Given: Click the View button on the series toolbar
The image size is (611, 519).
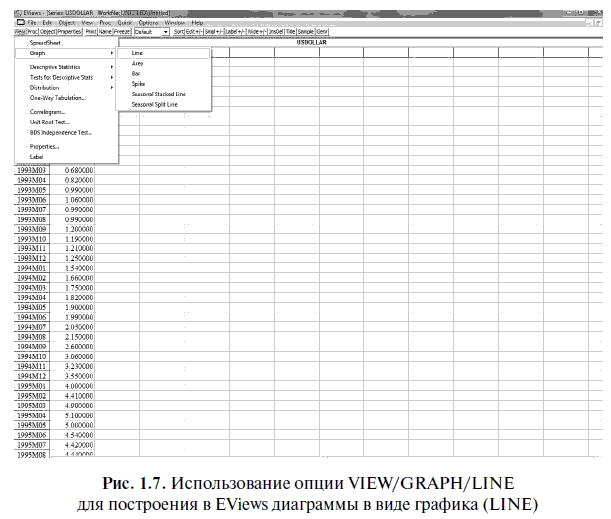Looking at the screenshot, I should (x=20, y=32).
